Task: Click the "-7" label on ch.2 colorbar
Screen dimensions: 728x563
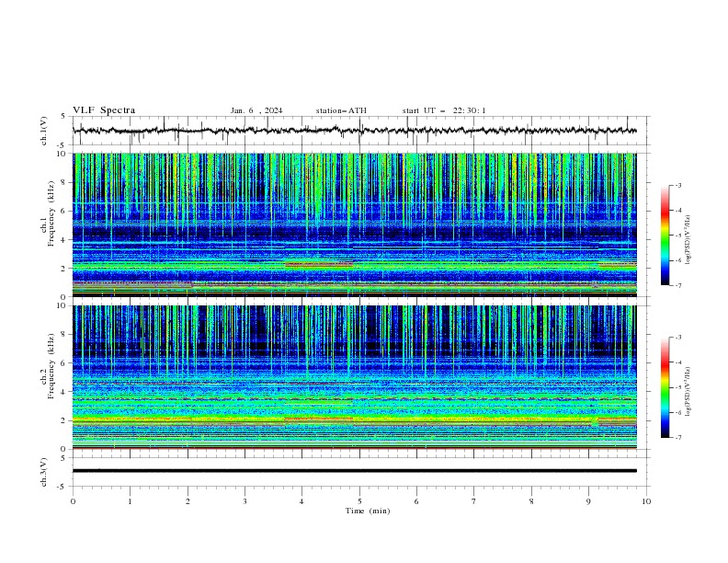Action: click(x=678, y=437)
